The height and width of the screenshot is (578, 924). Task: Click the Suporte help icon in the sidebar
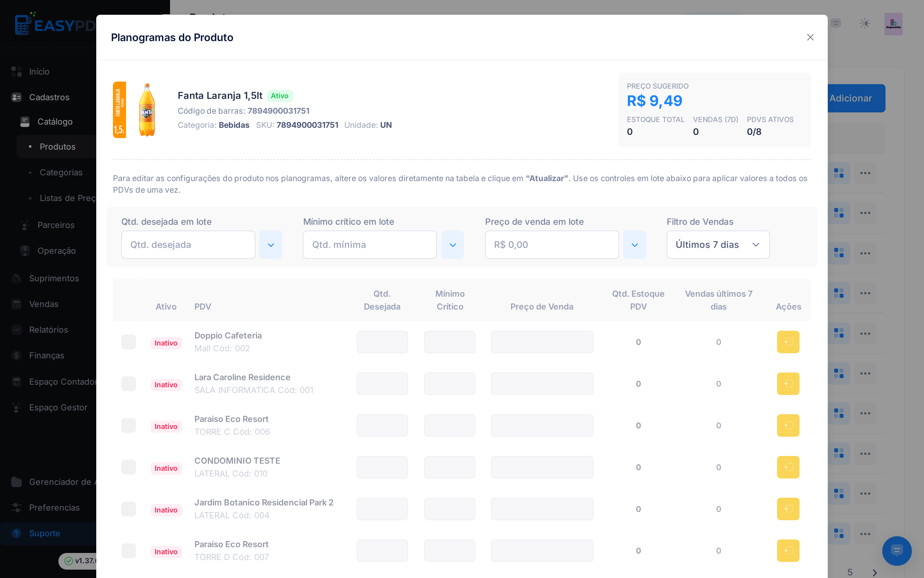(16, 533)
